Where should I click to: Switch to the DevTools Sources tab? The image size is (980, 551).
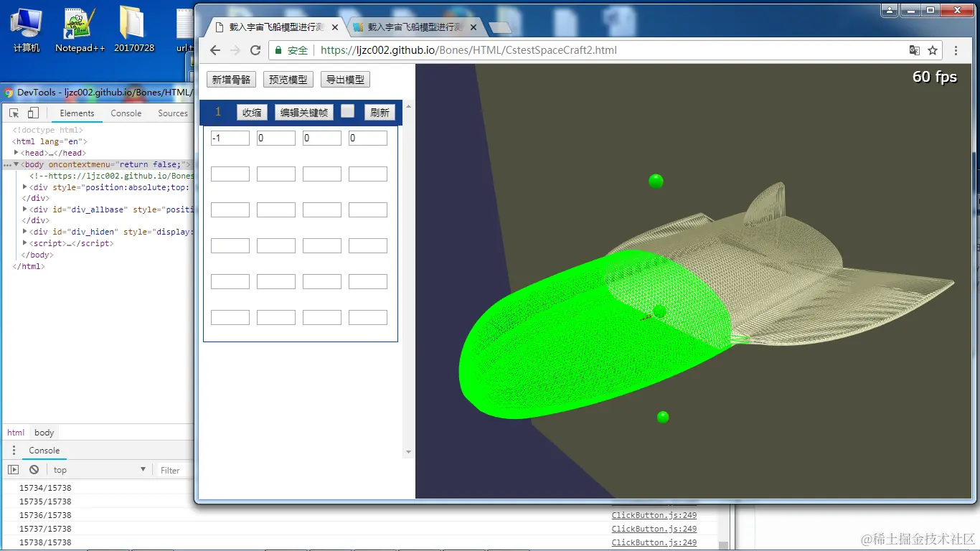(173, 113)
